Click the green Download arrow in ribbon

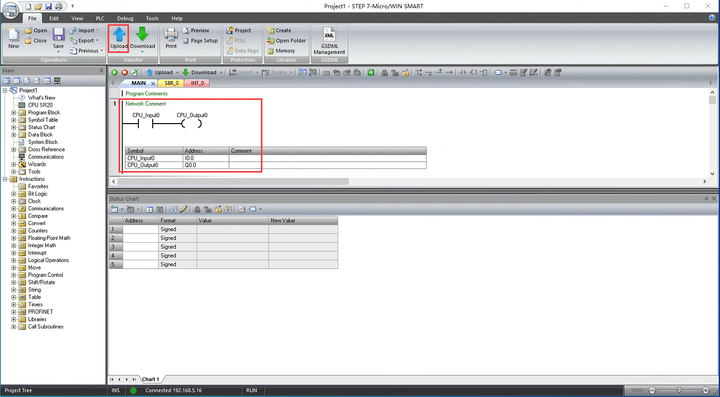click(x=142, y=35)
